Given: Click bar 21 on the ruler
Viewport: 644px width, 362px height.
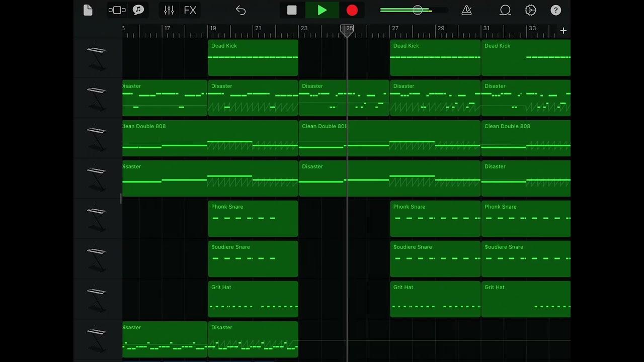Looking at the screenshot, I should click(x=258, y=29).
